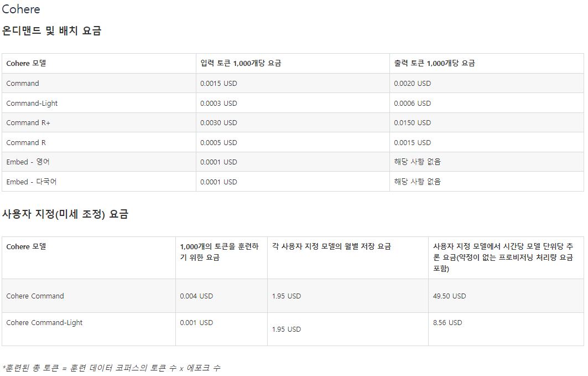
Task: Click the '출력 토큰 1,000개당 요금' column header
Action: (435, 64)
